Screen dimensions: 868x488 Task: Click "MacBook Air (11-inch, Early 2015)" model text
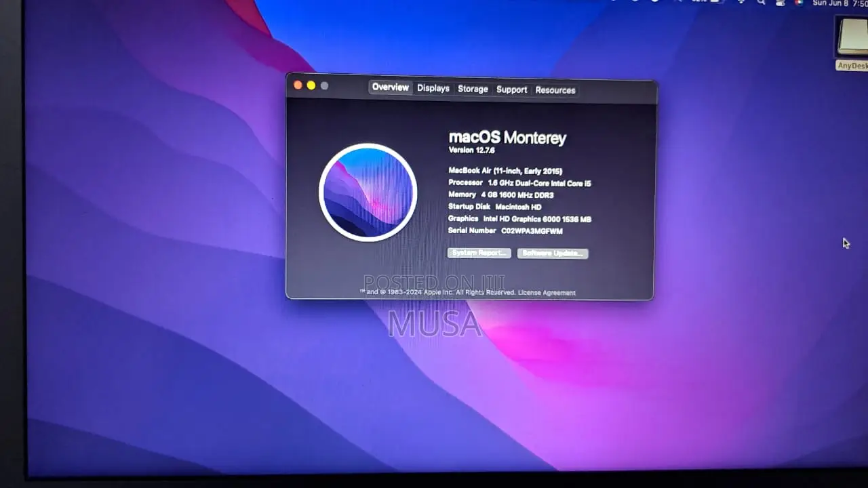(505, 171)
